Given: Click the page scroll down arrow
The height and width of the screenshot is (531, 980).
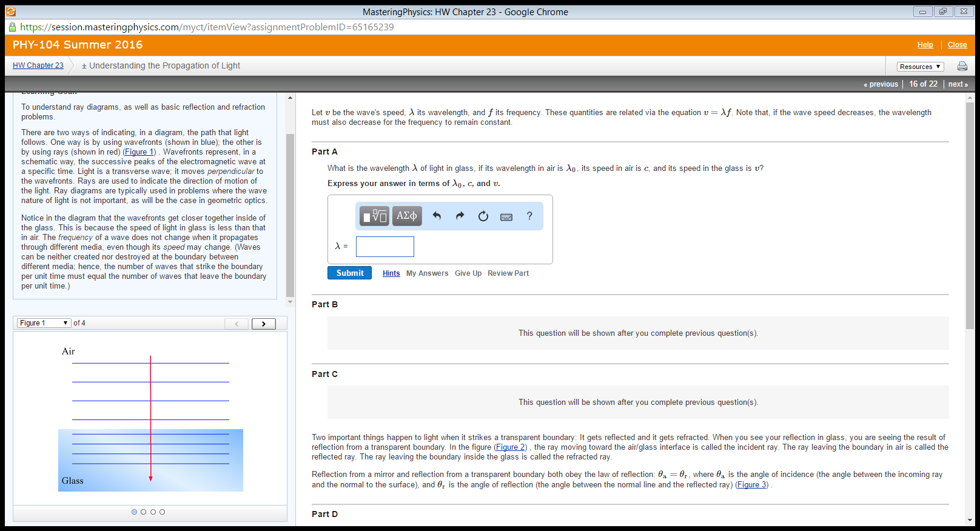Looking at the screenshot, I should tap(970, 520).
